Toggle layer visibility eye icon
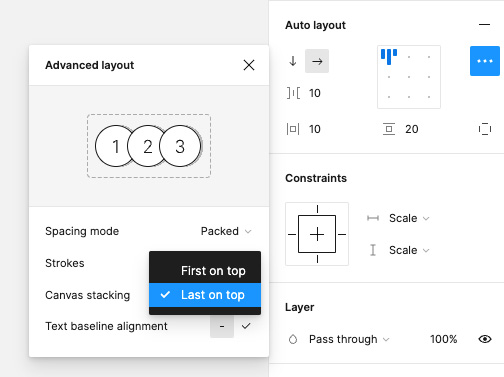 click(485, 339)
